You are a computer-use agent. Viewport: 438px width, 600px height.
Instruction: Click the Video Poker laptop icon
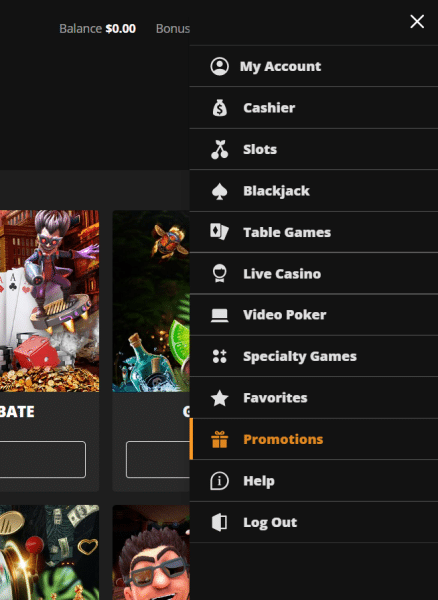[220, 315]
